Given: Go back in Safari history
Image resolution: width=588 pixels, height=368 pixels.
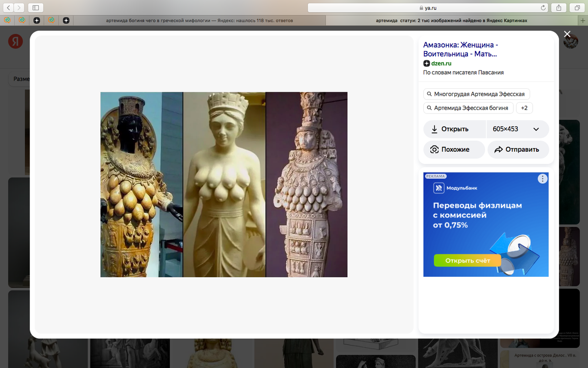Looking at the screenshot, I should tap(9, 7).
